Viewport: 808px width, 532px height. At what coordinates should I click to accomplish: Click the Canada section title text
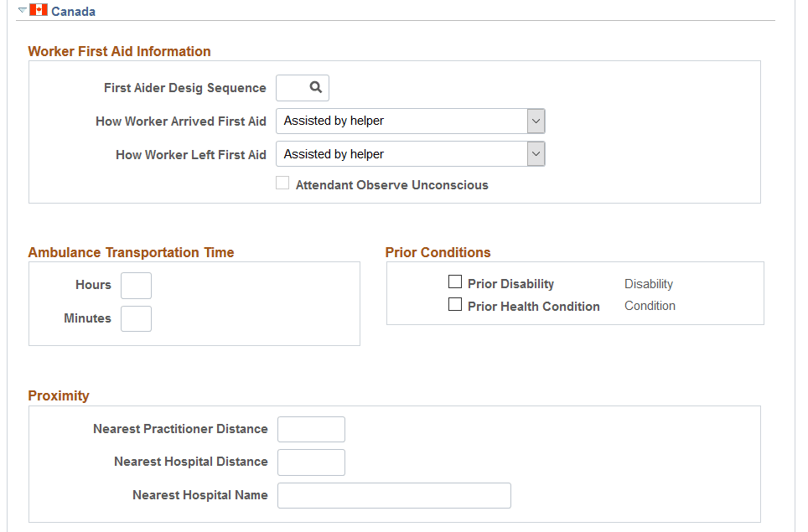(x=73, y=12)
